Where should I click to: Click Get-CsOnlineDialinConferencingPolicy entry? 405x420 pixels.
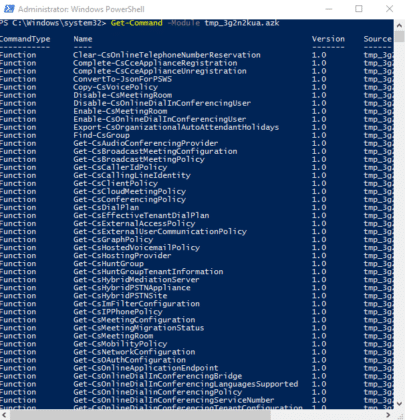point(157,392)
